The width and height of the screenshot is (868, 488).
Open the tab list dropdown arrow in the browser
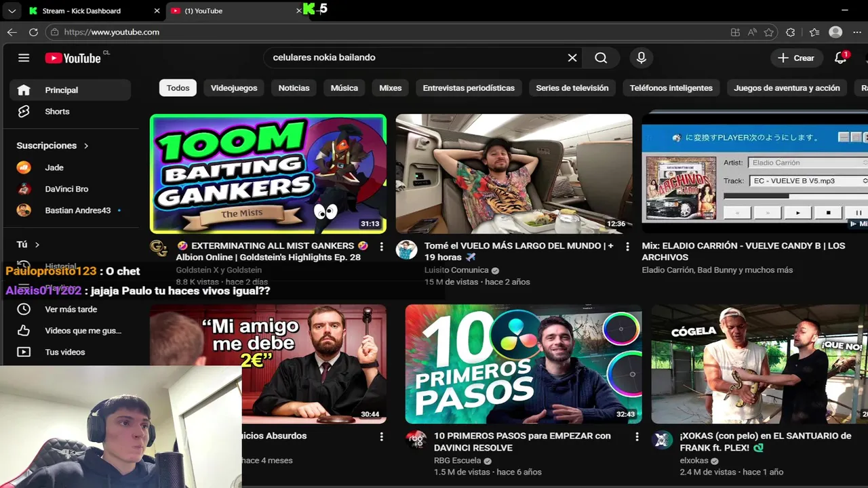(12, 11)
